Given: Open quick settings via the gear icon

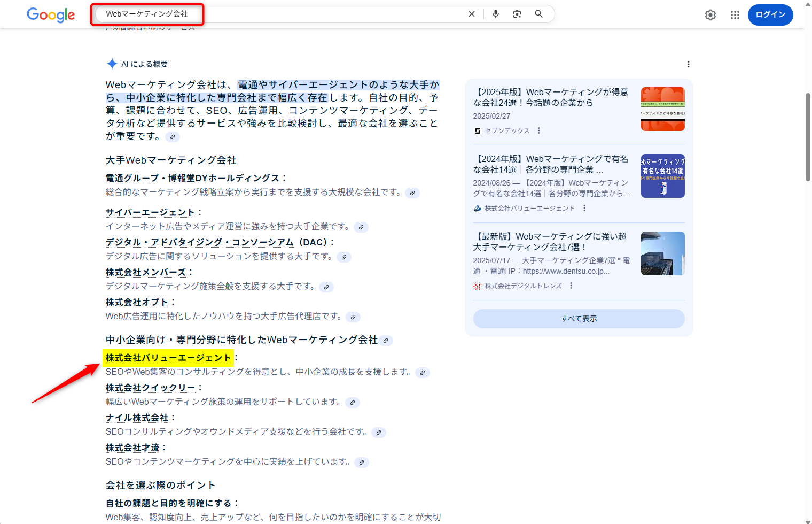Looking at the screenshot, I should point(710,15).
